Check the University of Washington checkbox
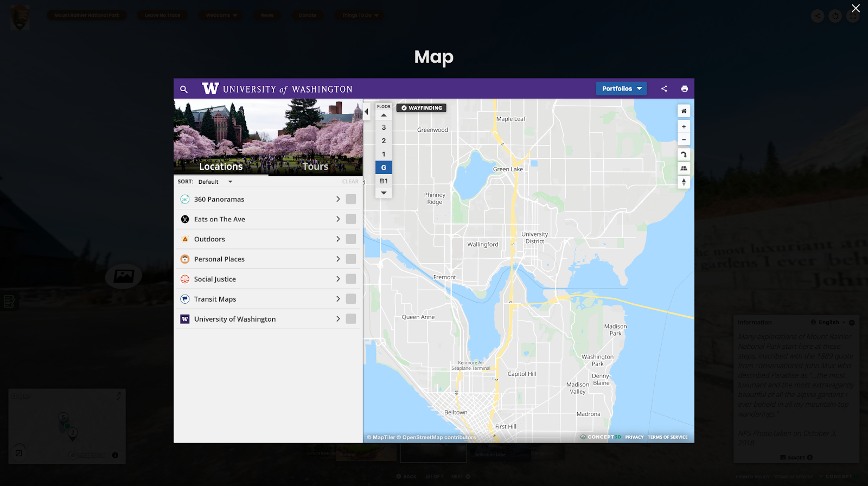 (x=351, y=319)
